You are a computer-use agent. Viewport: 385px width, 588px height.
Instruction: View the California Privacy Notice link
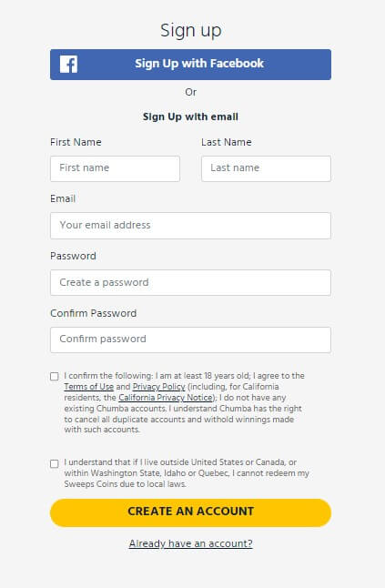pyautogui.click(x=166, y=398)
